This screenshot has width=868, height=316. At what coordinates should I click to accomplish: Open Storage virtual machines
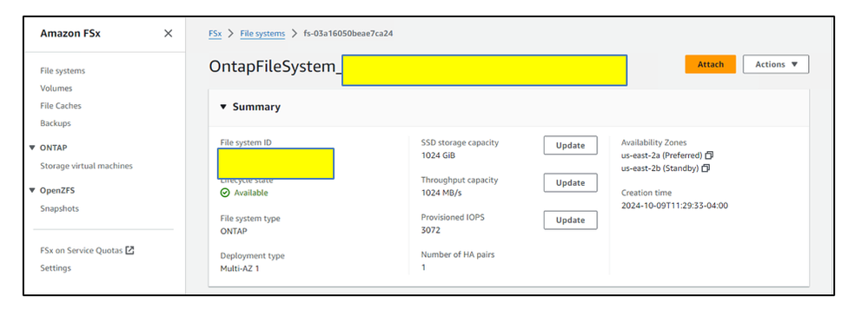coord(86,166)
